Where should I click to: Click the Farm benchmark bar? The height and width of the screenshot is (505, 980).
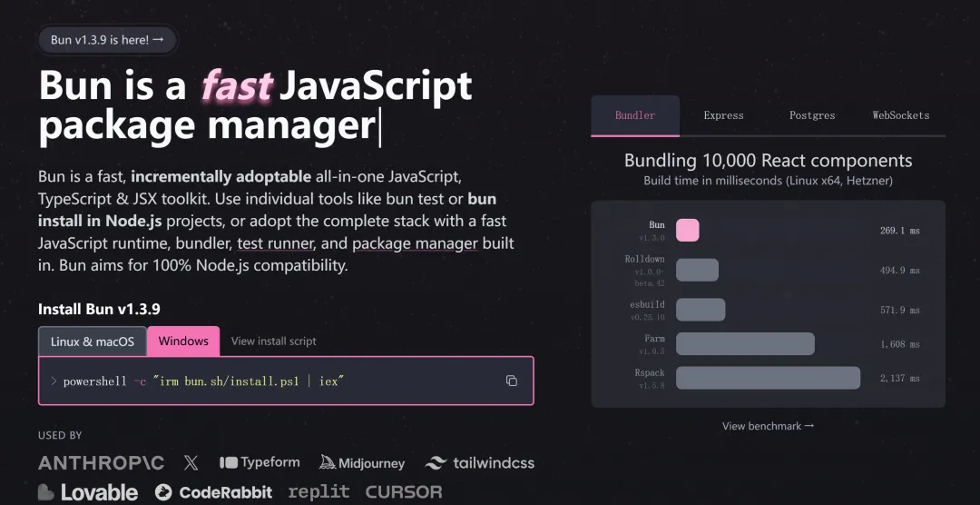[746, 344]
